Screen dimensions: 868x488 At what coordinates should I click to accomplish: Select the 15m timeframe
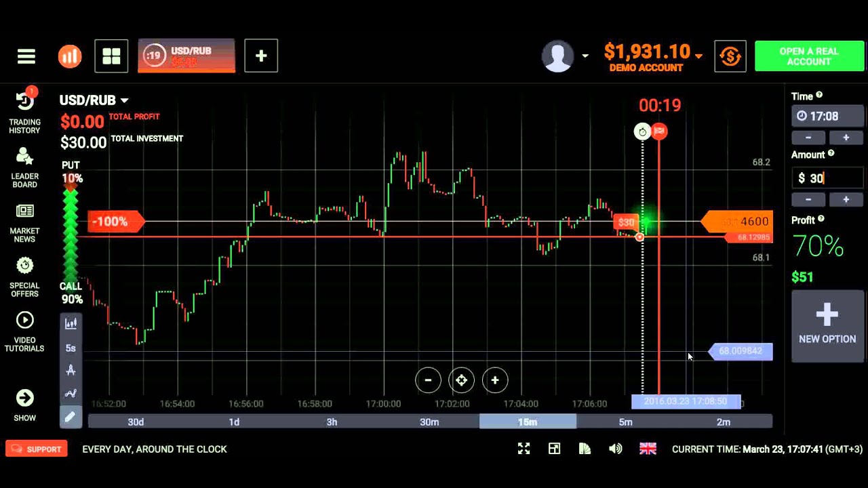point(528,422)
